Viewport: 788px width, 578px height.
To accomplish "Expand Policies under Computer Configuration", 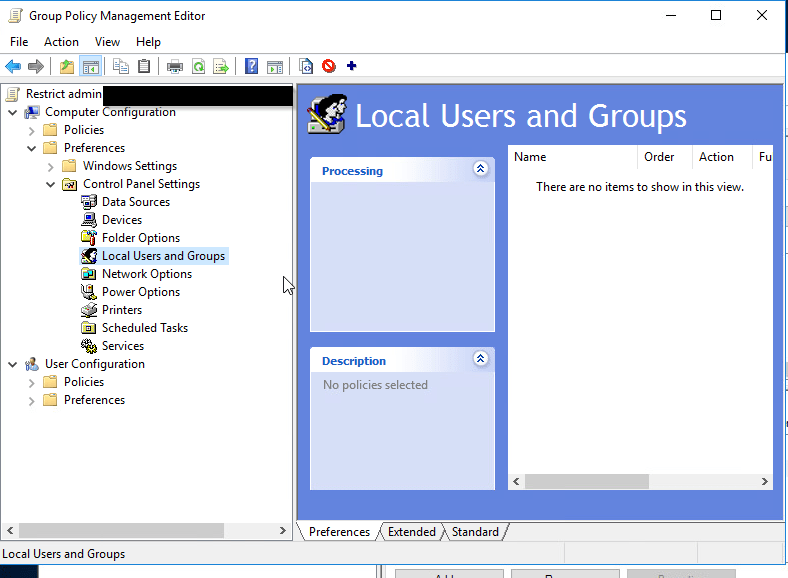I will [x=32, y=131].
